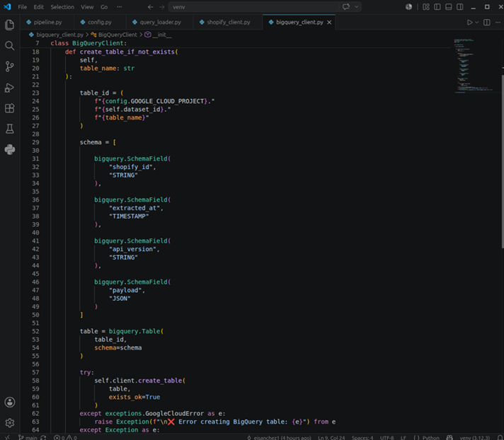Open the Manage gear menu
Viewport: 504px width, 440px height.
(10, 422)
